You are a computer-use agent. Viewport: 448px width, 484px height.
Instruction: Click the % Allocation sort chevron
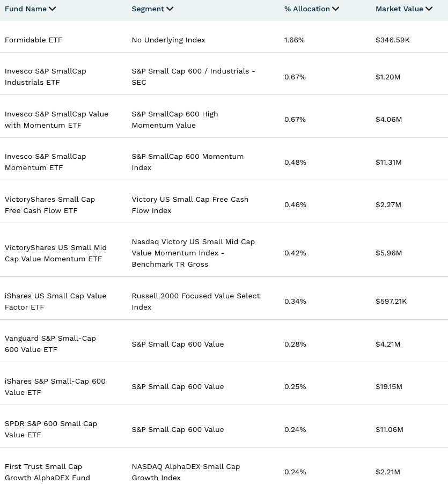[x=336, y=9]
